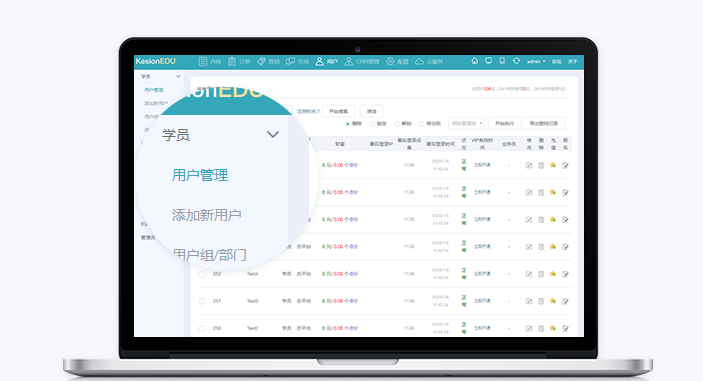Viewport: 703px width, 381px height.
Task: Edit user row 250 with pencil icon
Action: point(529,329)
